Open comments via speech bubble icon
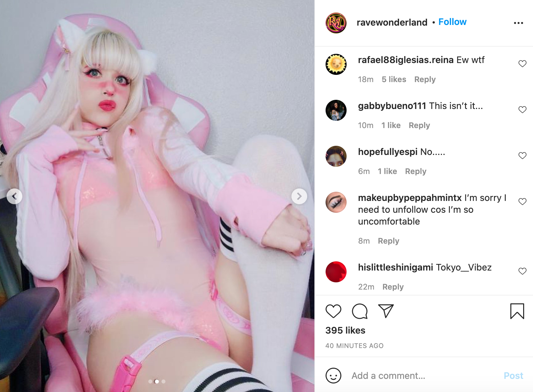This screenshot has width=533, height=392. pyautogui.click(x=360, y=311)
